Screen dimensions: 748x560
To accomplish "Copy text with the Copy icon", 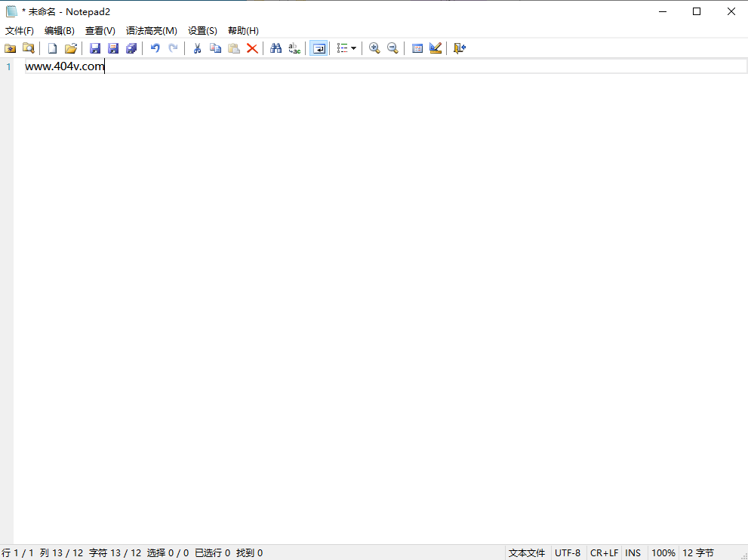I will 215,48.
